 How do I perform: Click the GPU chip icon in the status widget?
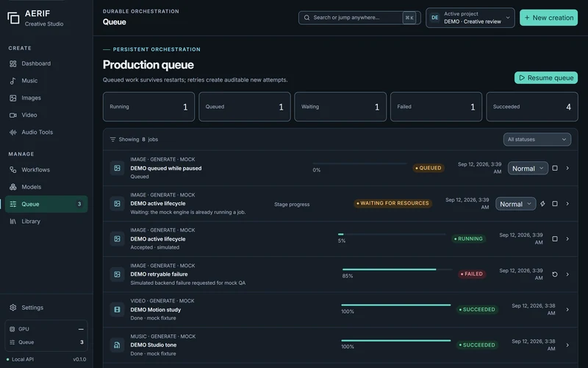(12, 329)
